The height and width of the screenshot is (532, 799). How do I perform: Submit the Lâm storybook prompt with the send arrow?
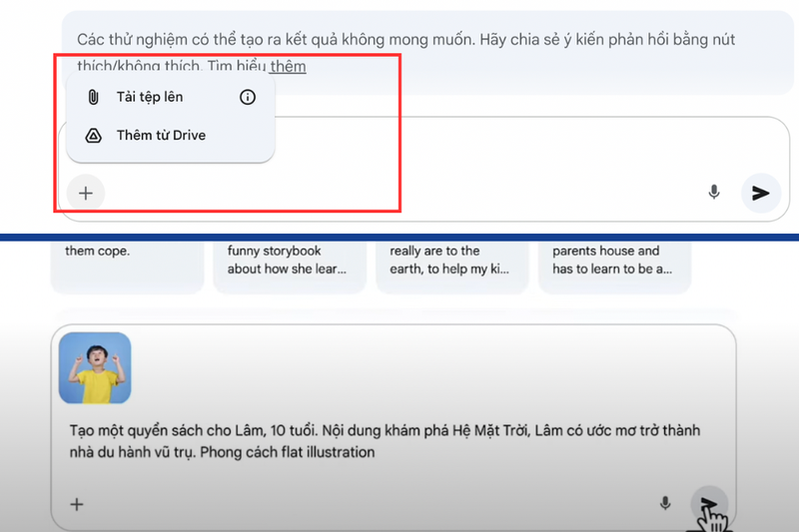coord(709,504)
